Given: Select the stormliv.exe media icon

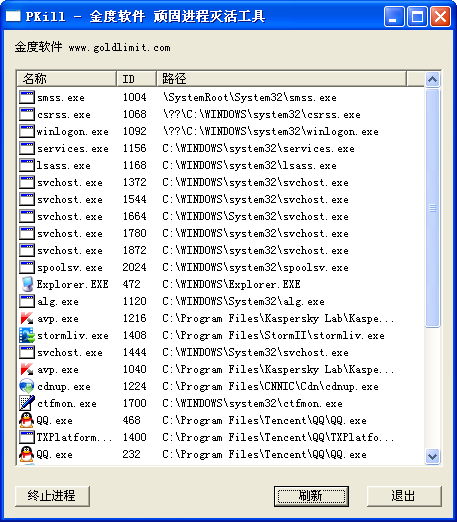Looking at the screenshot, I should pos(27,335).
